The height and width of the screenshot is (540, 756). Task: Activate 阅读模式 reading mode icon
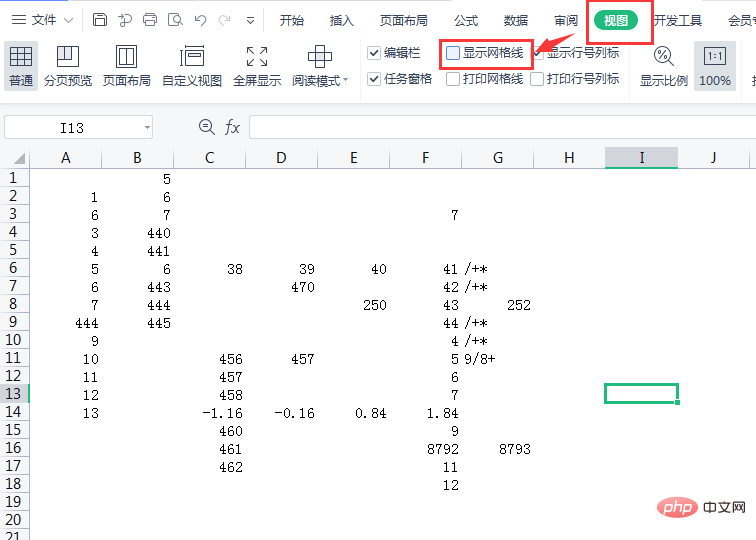[320, 57]
